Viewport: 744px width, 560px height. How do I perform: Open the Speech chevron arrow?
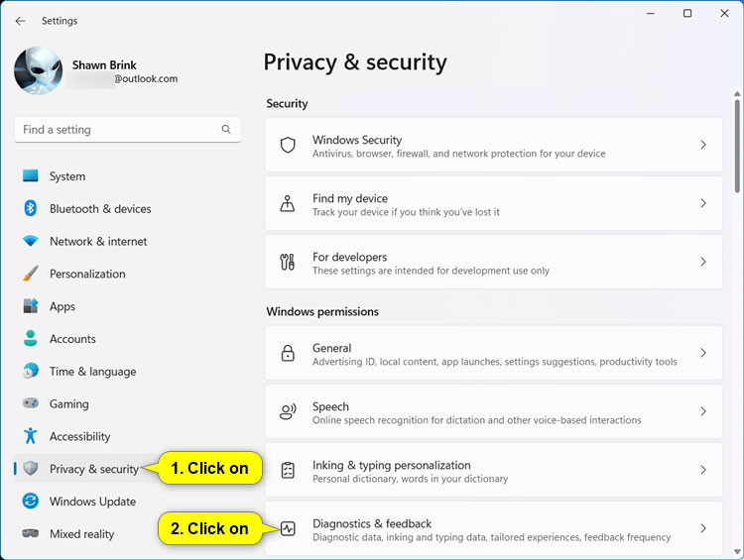point(703,412)
